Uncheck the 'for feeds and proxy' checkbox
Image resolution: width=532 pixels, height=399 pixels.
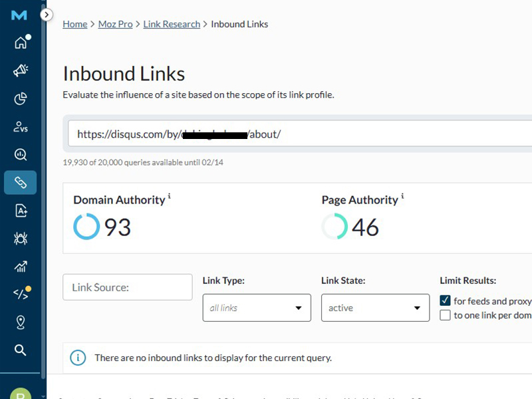point(445,301)
